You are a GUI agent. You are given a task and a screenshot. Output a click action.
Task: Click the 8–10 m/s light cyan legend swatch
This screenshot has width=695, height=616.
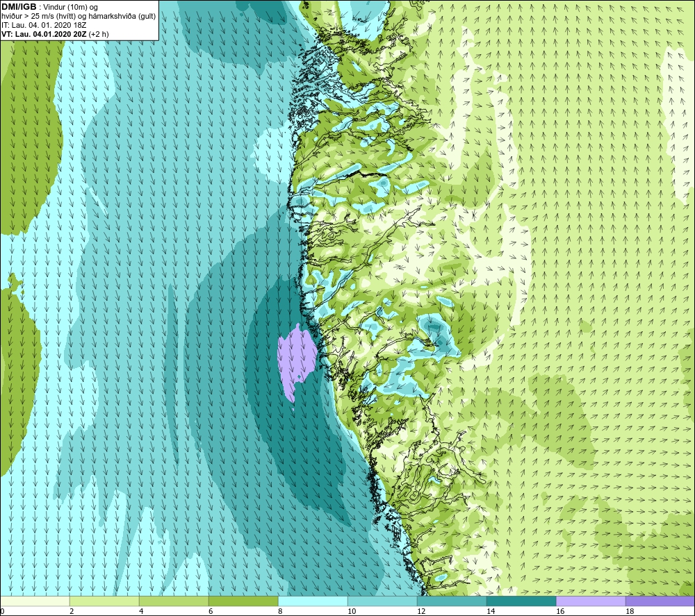click(x=313, y=601)
